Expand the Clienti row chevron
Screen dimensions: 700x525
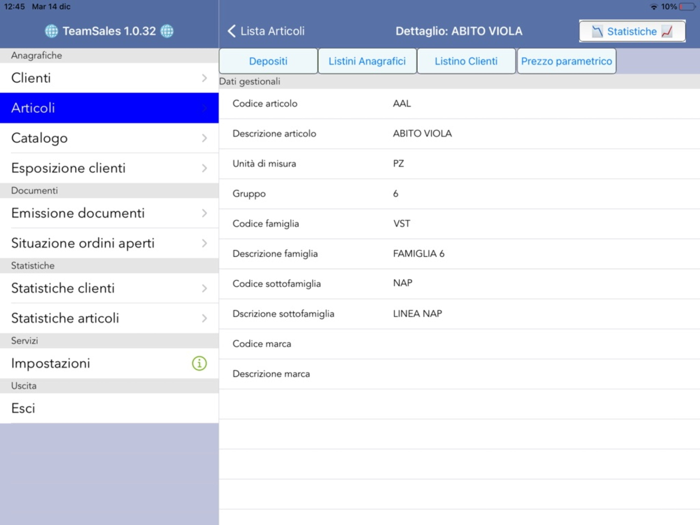tap(204, 78)
